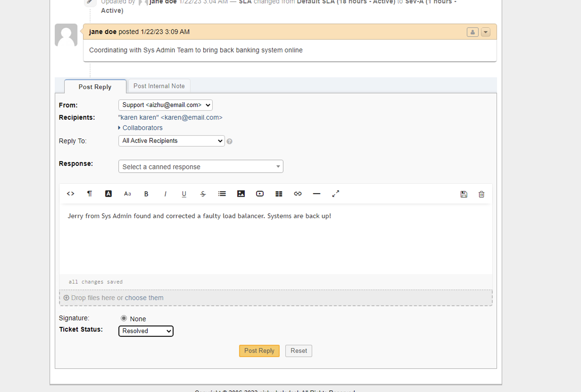The image size is (581, 392).
Task: Select the Post Reply tab
Action: point(95,87)
